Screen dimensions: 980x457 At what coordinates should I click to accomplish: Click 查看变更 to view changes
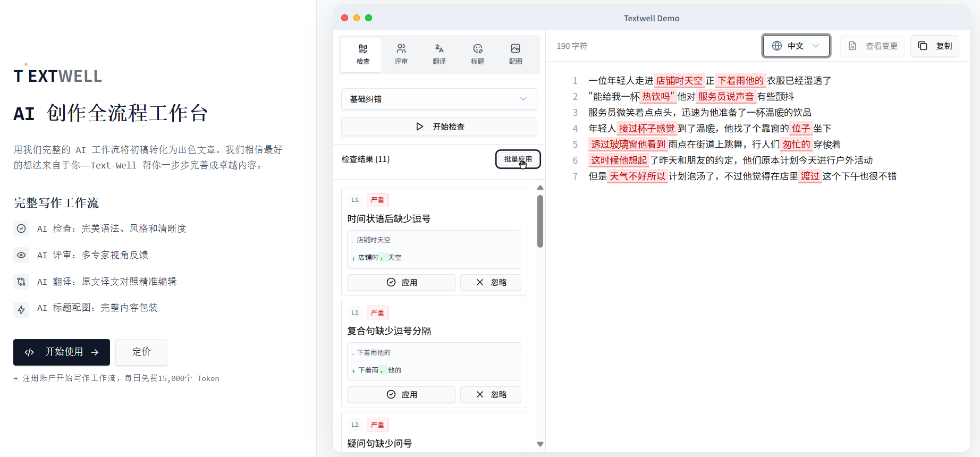873,46
